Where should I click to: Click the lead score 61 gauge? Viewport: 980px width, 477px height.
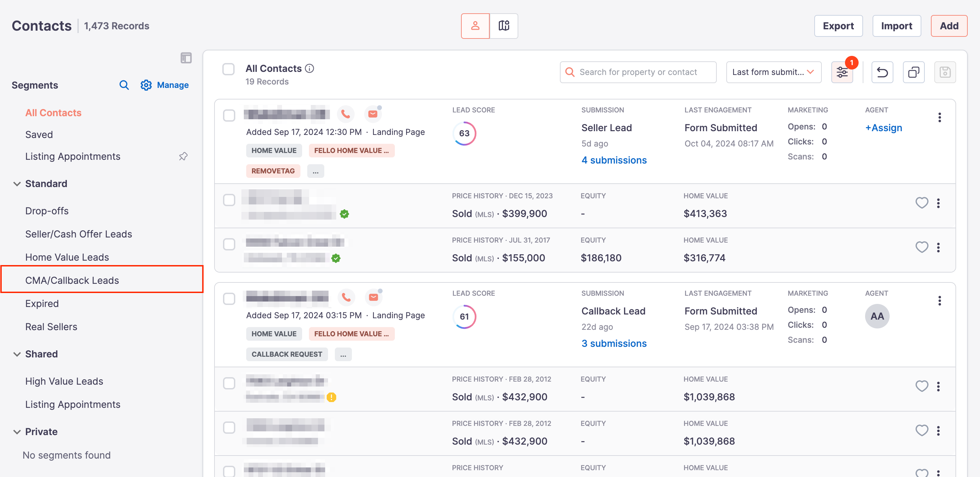(x=464, y=317)
